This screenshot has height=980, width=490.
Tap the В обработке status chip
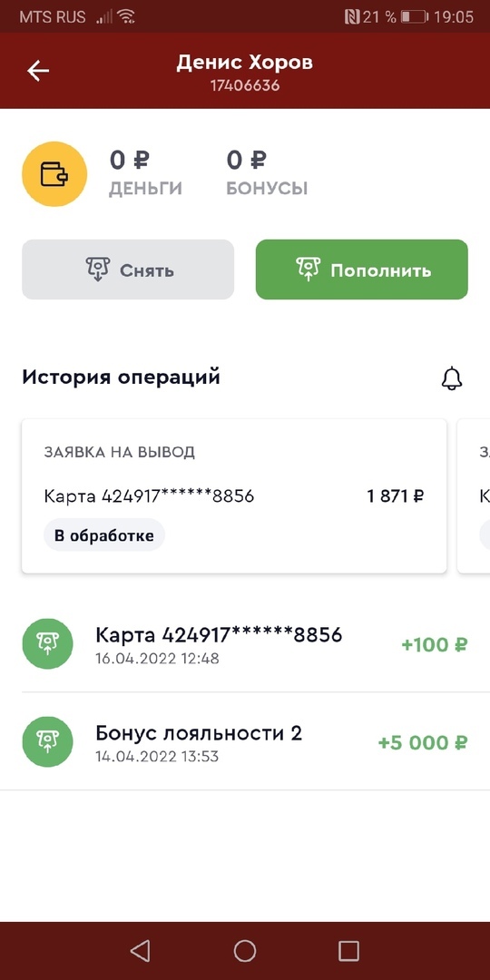click(x=103, y=535)
